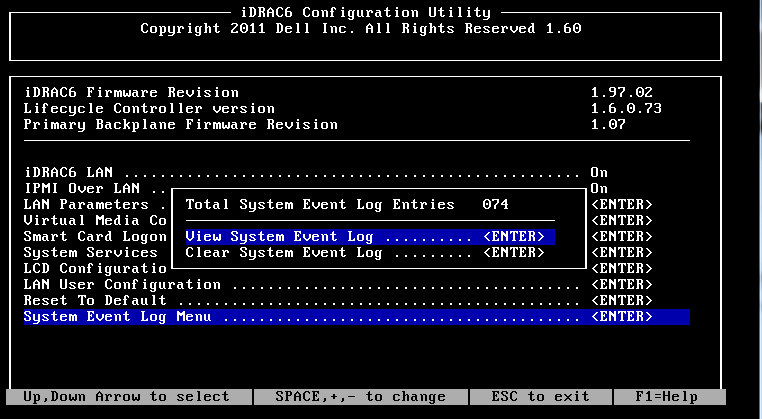Click iDRAC6 Firmware Revision label
The height and width of the screenshot is (419, 762).
[131, 92]
